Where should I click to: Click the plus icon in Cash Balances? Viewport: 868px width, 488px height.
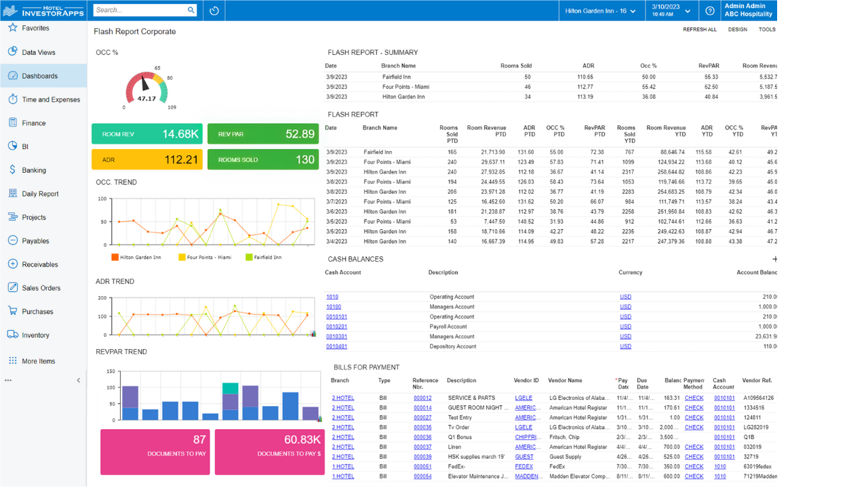pos(774,259)
